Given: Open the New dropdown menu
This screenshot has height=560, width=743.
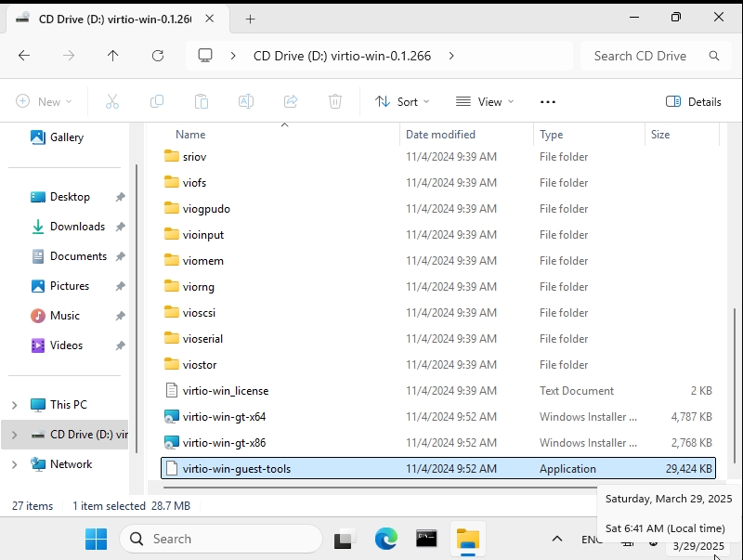Looking at the screenshot, I should pos(44,101).
